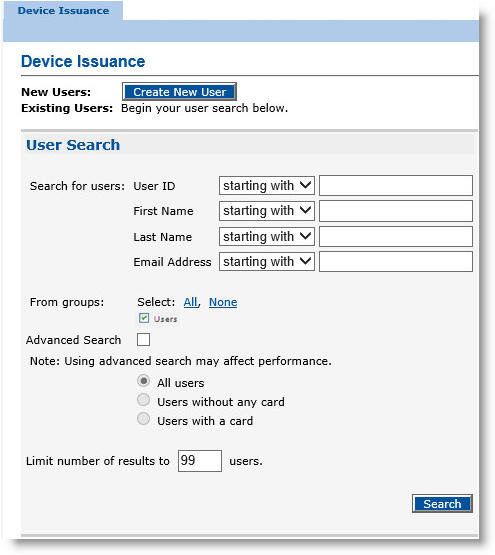Screen dimensions: 495x555
Task: Click the Users group label
Action: coord(165,319)
